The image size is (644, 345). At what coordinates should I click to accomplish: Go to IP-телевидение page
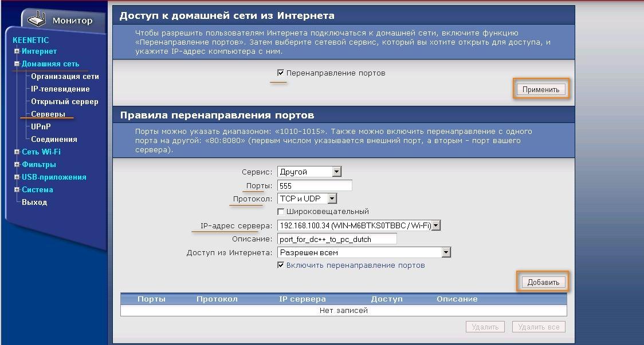[x=60, y=89]
